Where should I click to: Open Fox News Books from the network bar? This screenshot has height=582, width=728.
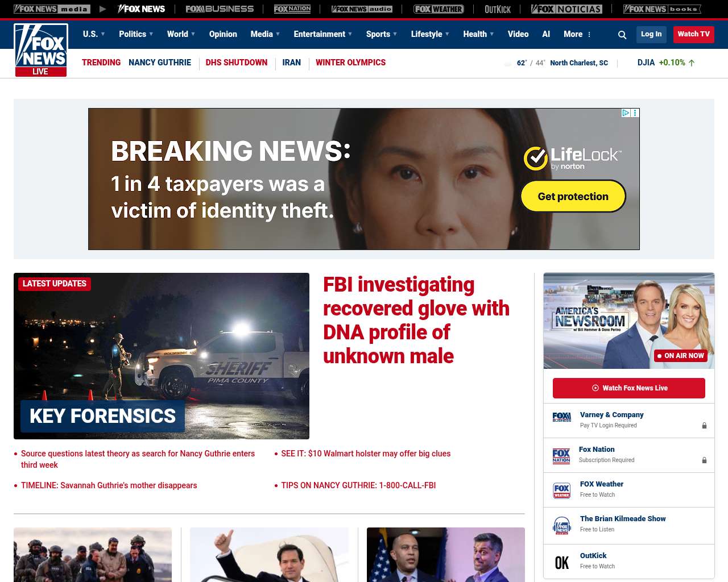coord(662,9)
